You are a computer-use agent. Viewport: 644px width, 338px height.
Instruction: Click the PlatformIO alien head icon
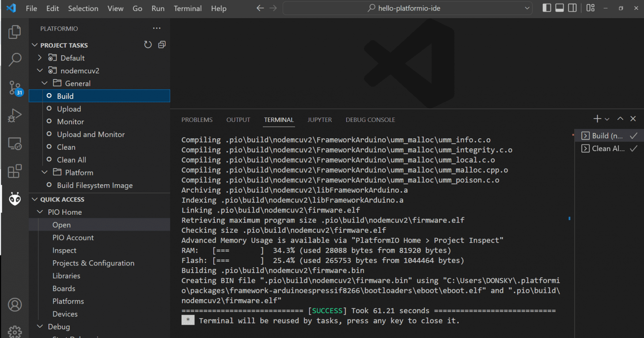tap(15, 199)
